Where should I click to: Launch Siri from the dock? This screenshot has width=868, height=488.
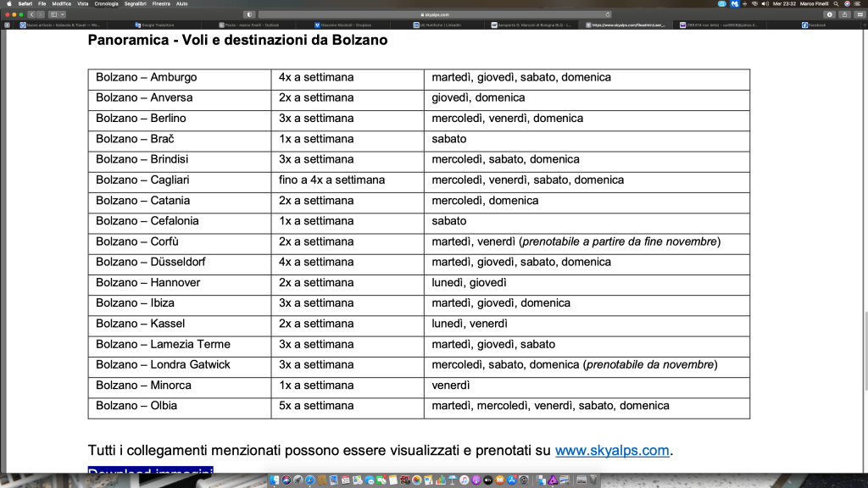(x=287, y=480)
